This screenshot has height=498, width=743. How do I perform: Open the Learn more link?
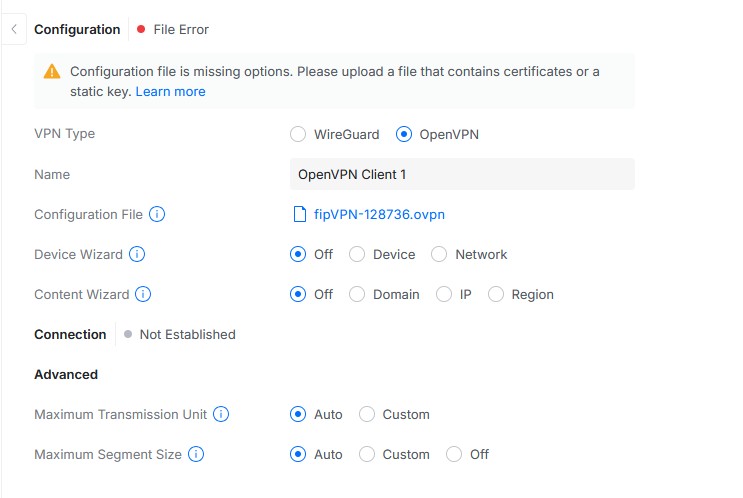click(x=170, y=91)
